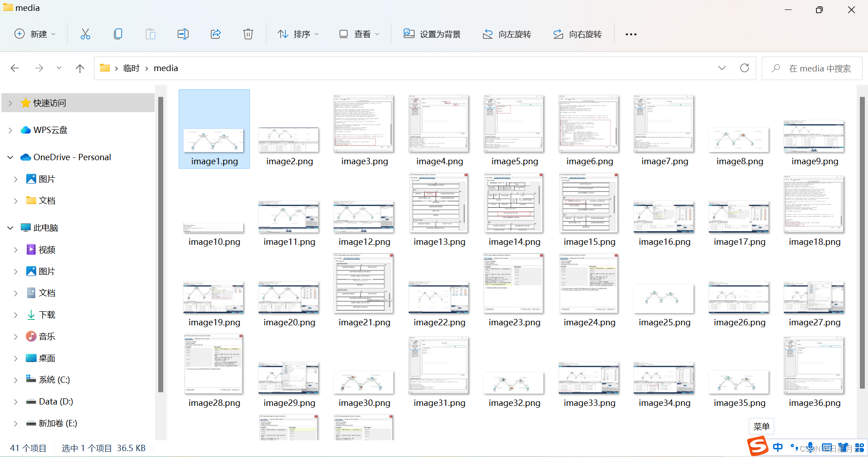Toggle Chinese input 中 indicator
This screenshot has height=457, width=868.
pyautogui.click(x=778, y=447)
